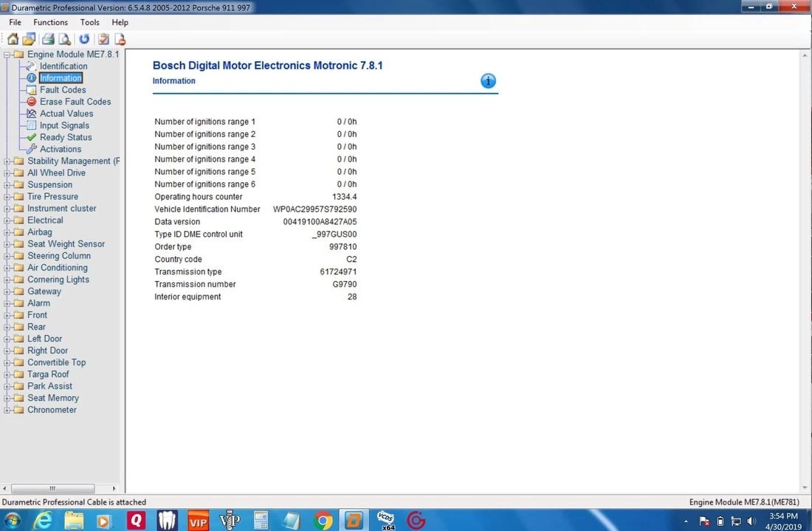This screenshot has height=531, width=812.
Task: Click the document with red minus toolbar icon
Action: pos(120,39)
